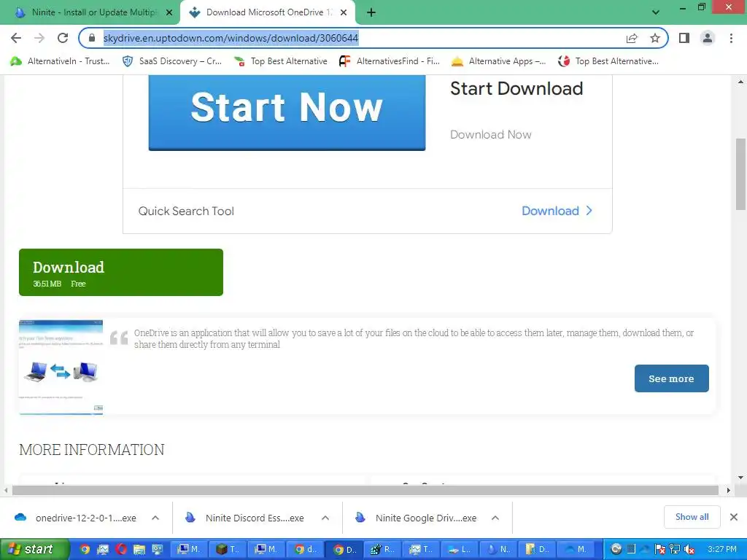The image size is (747, 560).
Task: Click the browser back arrow
Action: tap(16, 38)
